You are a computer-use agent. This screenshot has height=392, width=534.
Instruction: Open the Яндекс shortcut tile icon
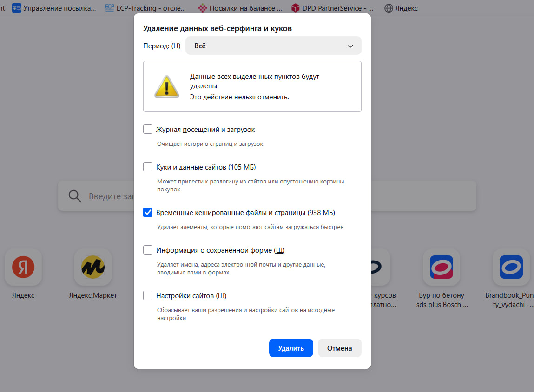pos(23,267)
